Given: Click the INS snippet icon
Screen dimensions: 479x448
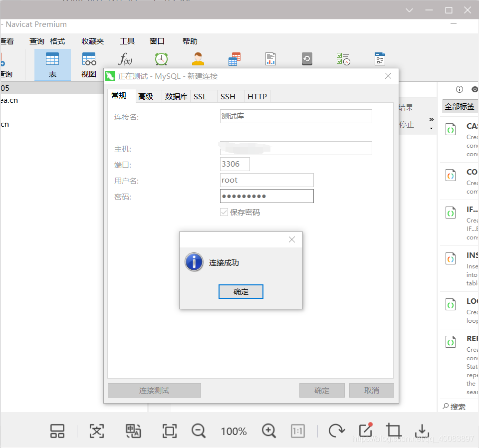Looking at the screenshot, I should point(451,258).
